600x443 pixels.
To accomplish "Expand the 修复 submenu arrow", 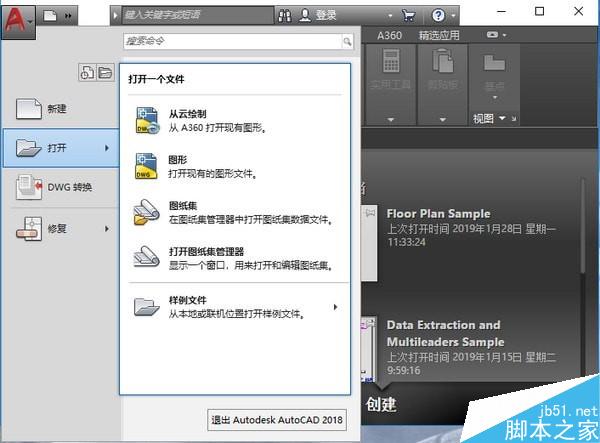I will click(x=107, y=229).
